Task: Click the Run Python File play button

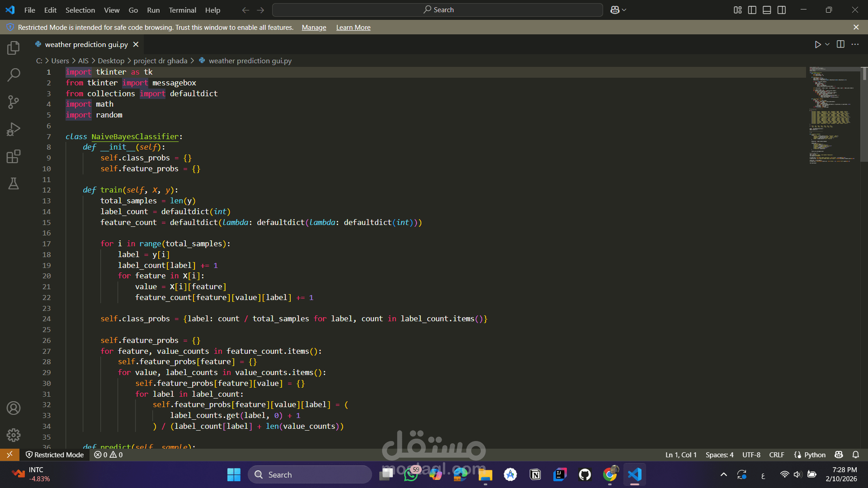Action: [x=817, y=44]
